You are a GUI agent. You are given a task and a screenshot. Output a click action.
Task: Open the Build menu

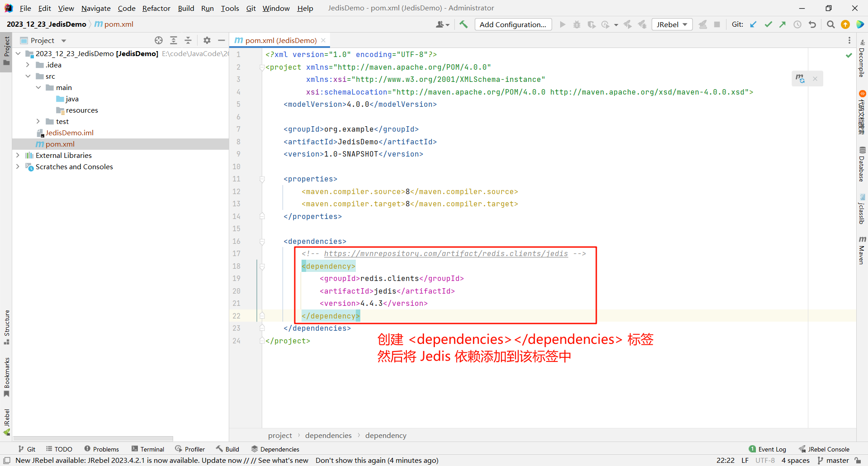[x=186, y=8]
